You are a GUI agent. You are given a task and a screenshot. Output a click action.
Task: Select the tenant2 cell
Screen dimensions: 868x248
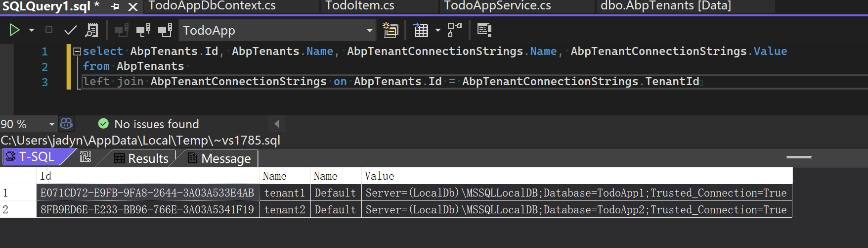click(x=285, y=209)
